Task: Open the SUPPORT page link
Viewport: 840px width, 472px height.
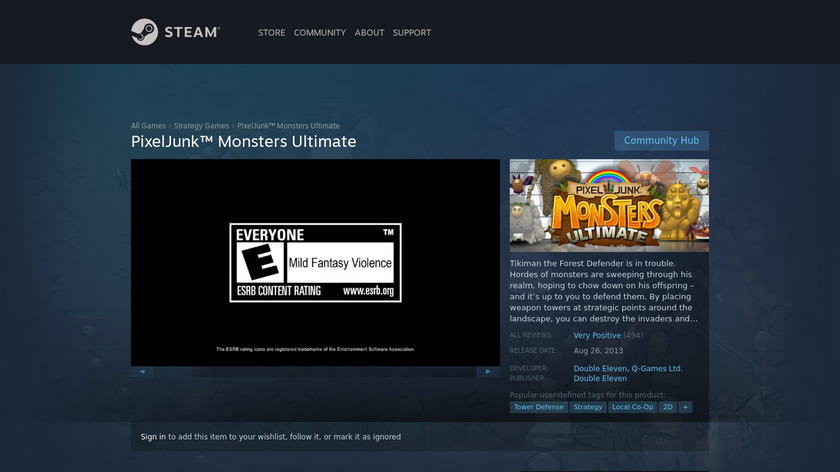Action: [411, 33]
